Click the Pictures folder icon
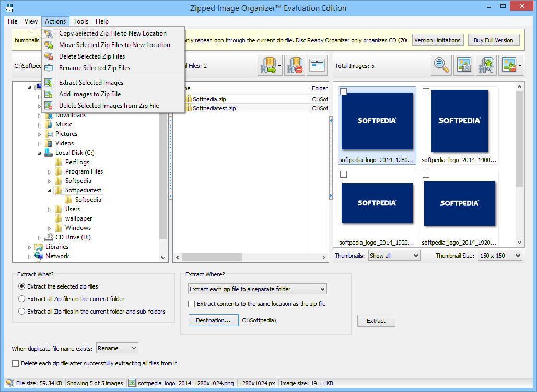This screenshot has height=392, width=537. coord(49,134)
